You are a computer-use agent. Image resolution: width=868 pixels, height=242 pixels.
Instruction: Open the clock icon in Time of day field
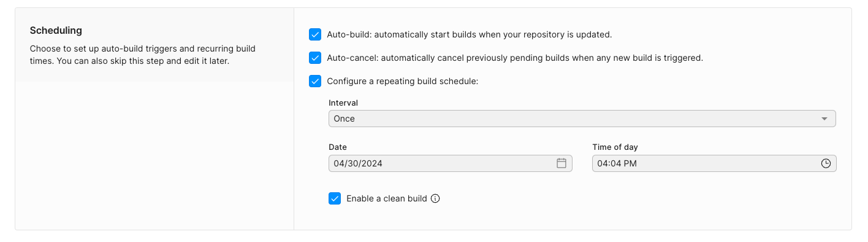[826, 163]
